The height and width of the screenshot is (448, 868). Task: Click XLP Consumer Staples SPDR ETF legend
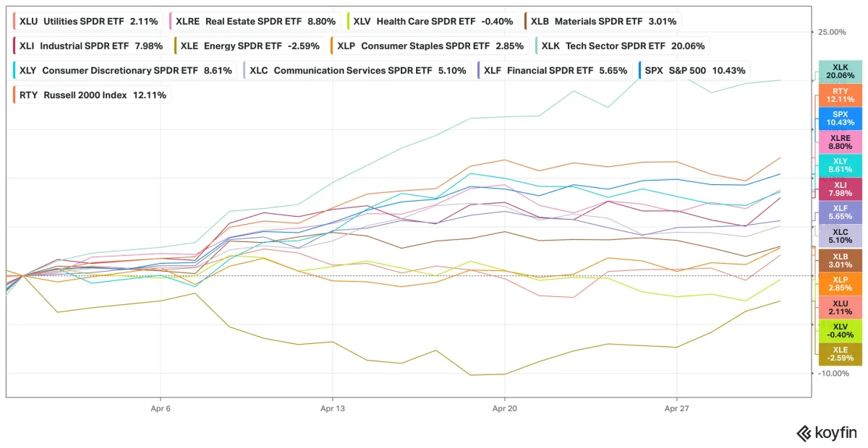(430, 46)
